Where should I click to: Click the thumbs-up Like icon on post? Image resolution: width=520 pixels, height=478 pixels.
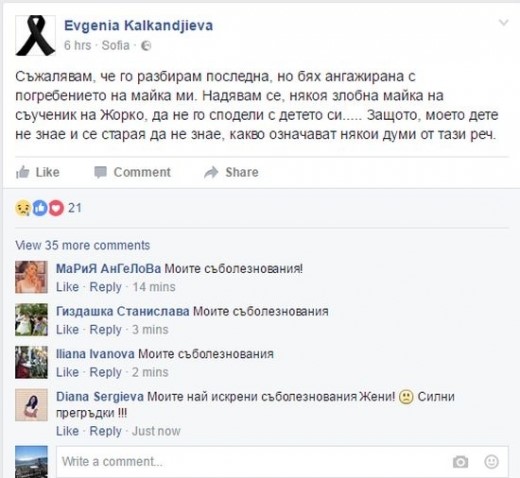click(23, 172)
